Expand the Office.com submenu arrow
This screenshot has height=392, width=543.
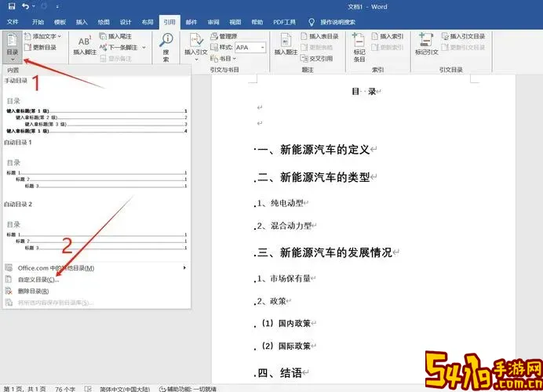pos(184,268)
